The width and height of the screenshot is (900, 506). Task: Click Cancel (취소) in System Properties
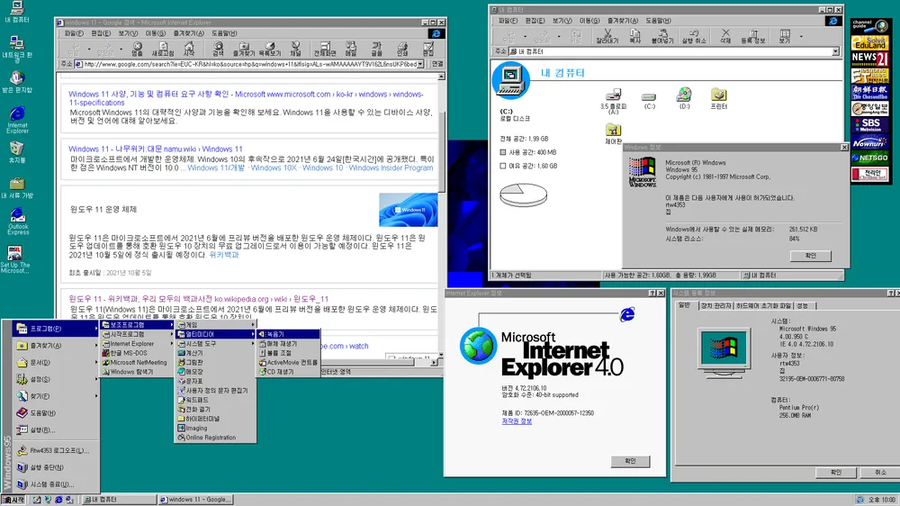(x=880, y=472)
